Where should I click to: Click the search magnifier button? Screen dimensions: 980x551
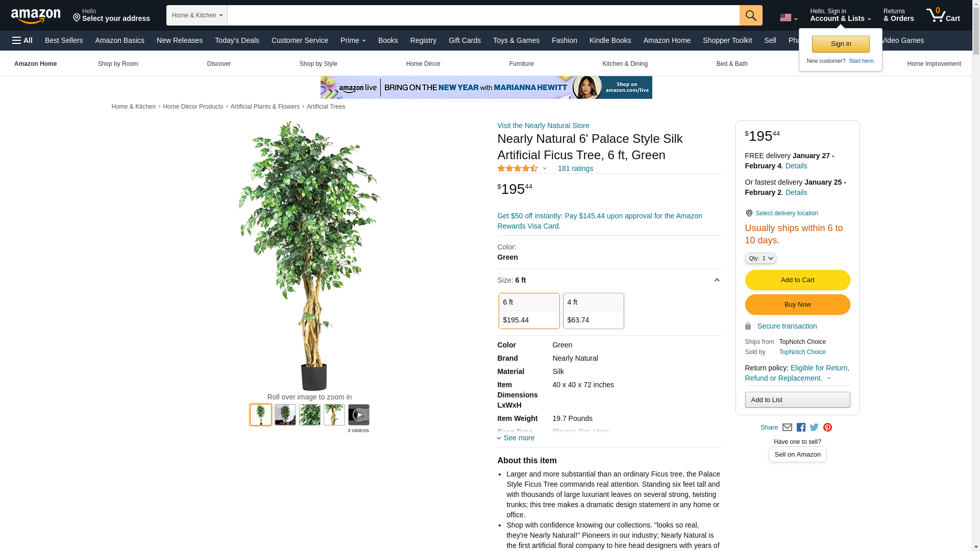pyautogui.click(x=751, y=15)
